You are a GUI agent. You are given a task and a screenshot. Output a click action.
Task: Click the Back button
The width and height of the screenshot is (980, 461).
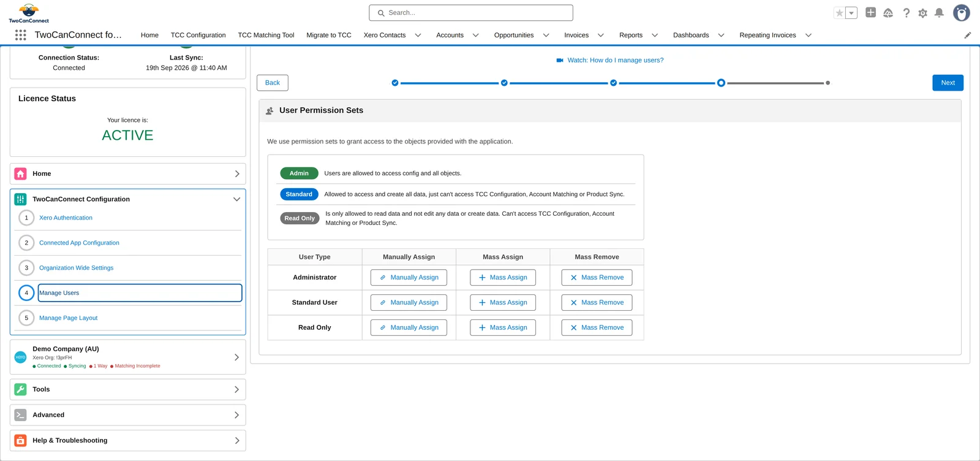273,83
